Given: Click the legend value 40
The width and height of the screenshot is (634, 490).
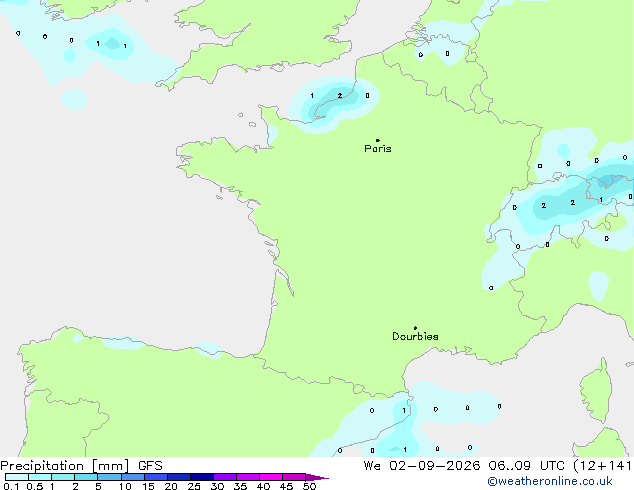Looking at the screenshot, I should coord(263,486).
